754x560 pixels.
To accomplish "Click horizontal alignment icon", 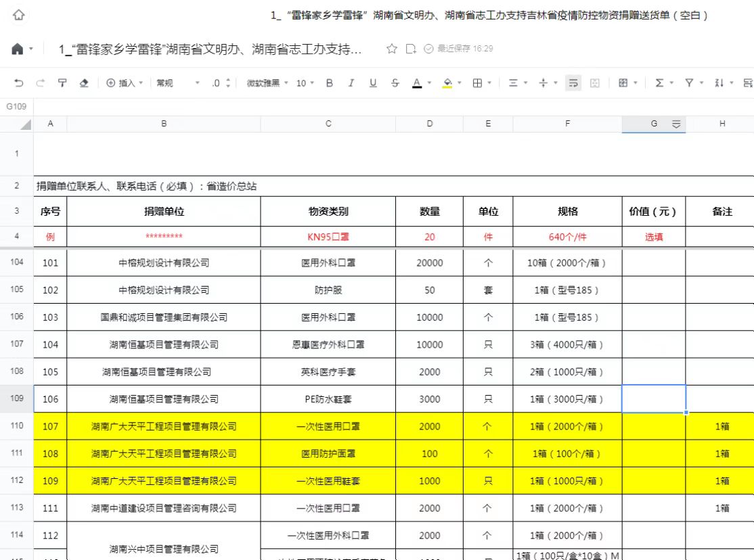I will click(513, 83).
